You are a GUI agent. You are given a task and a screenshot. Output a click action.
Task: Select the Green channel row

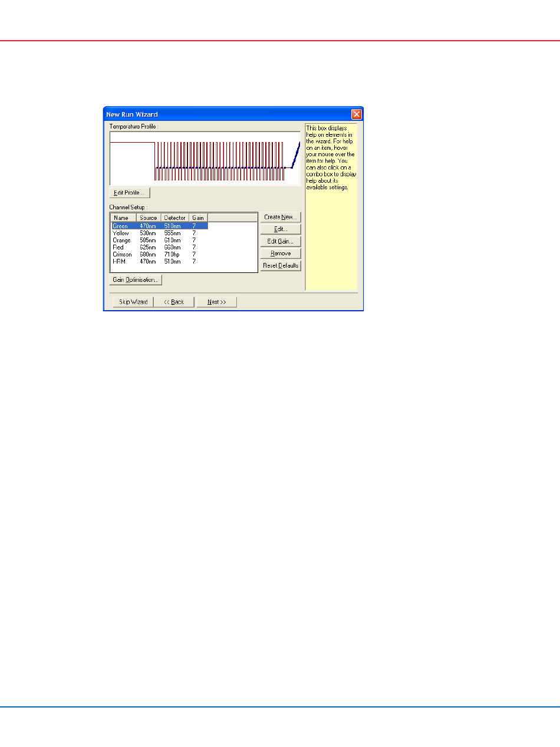[159, 226]
